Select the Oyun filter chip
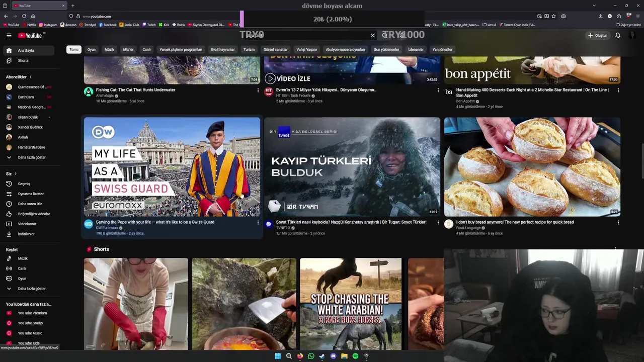The width and height of the screenshot is (644, 362). [x=91, y=50]
